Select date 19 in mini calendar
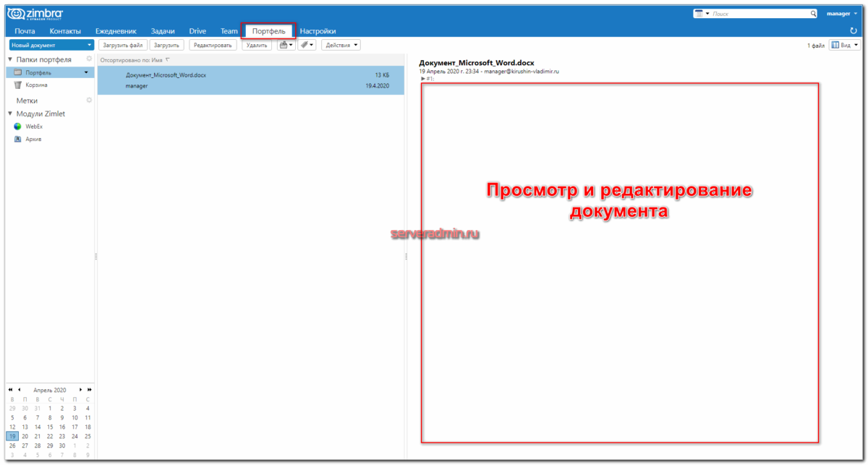 click(x=12, y=436)
